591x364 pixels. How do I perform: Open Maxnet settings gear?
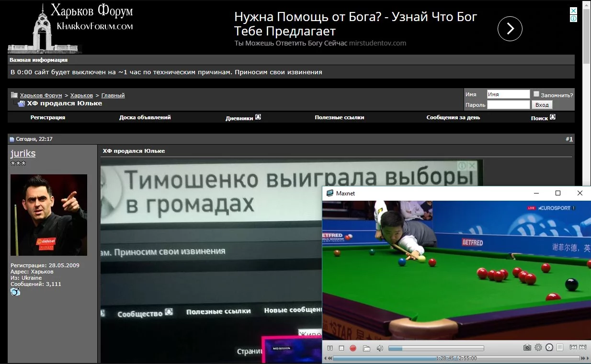tap(538, 348)
